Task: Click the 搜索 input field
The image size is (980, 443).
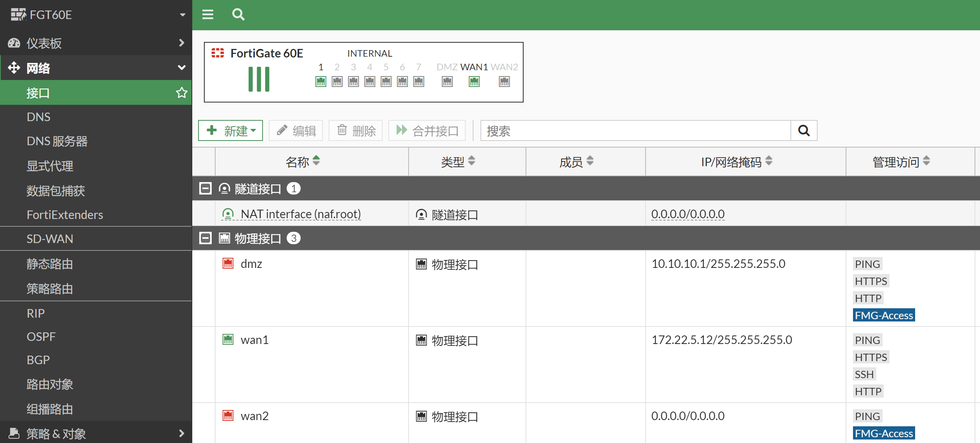Action: [x=635, y=131]
